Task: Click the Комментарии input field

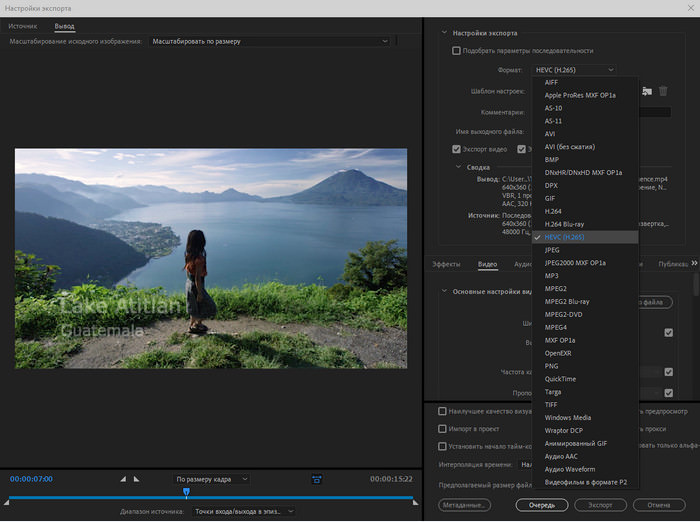Action: point(655,112)
